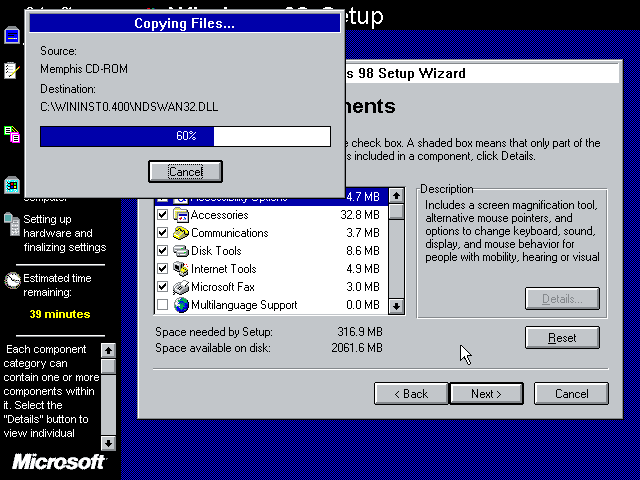Click the sidebar help text scroll down arrow
The image size is (640, 480).
coord(108,443)
